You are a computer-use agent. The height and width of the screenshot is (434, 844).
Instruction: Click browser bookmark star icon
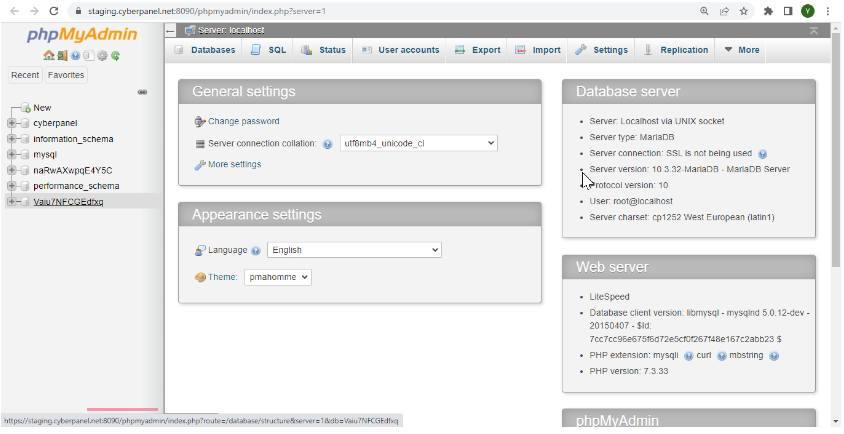(744, 11)
